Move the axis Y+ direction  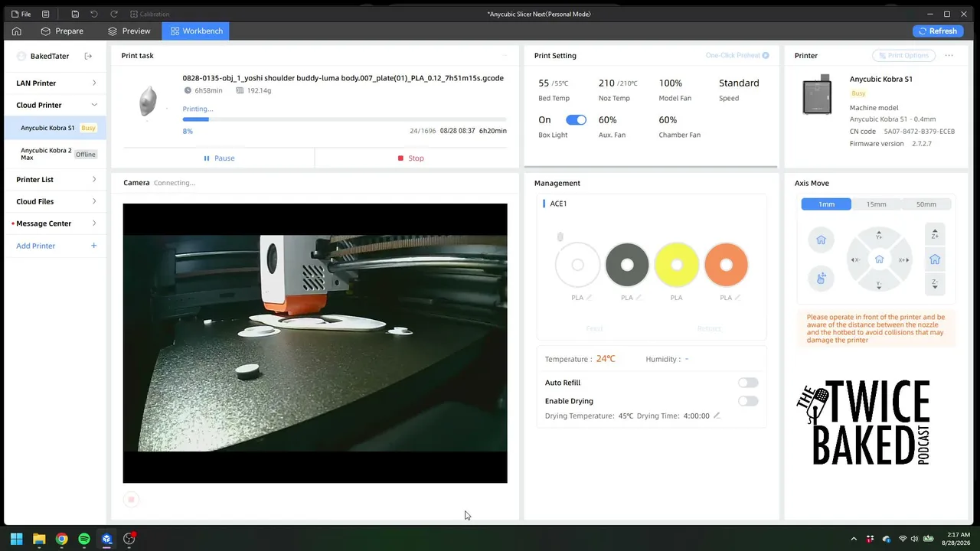879,235
